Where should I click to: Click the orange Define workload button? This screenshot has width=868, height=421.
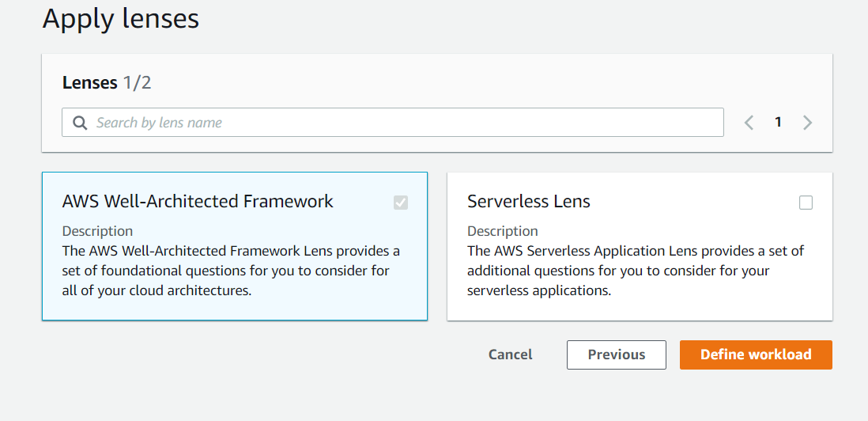coord(757,355)
